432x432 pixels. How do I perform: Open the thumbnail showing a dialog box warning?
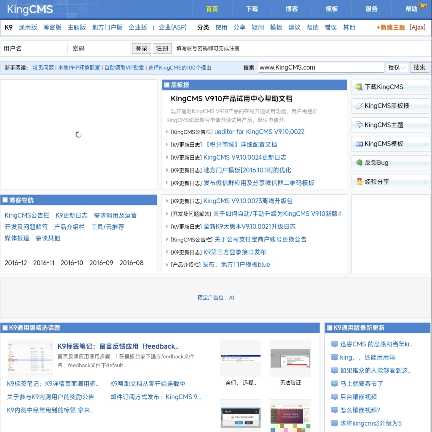(240, 417)
